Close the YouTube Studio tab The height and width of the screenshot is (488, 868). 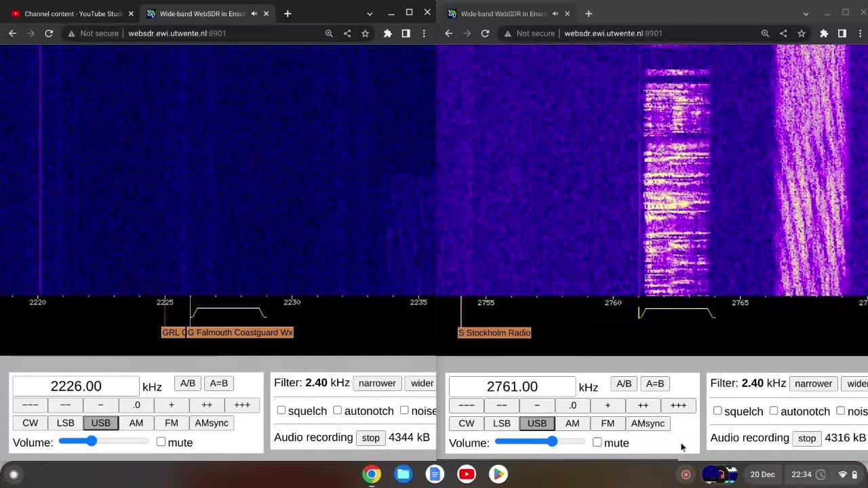click(x=131, y=14)
